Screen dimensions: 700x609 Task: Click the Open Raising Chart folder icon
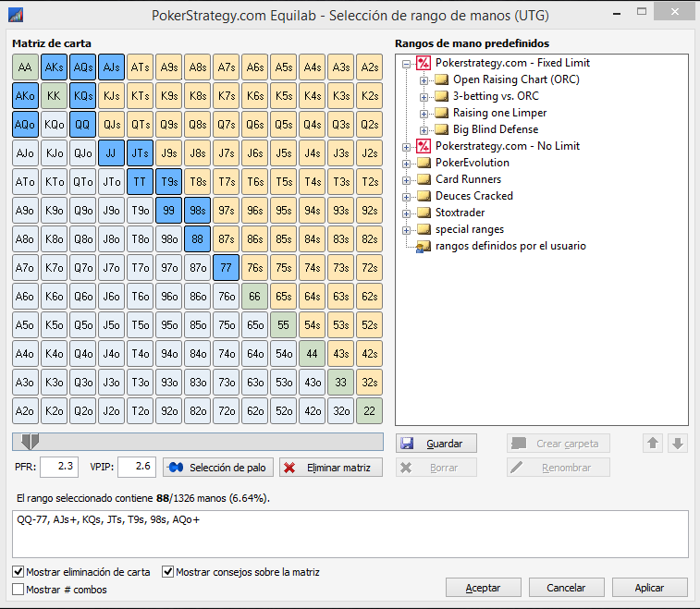pyautogui.click(x=441, y=79)
